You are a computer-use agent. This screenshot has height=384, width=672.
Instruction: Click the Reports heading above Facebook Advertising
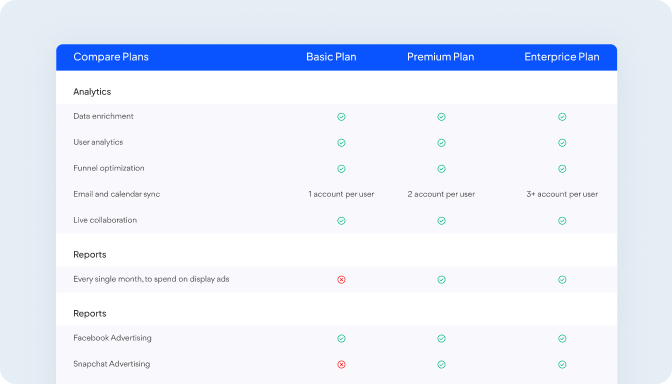coord(90,313)
